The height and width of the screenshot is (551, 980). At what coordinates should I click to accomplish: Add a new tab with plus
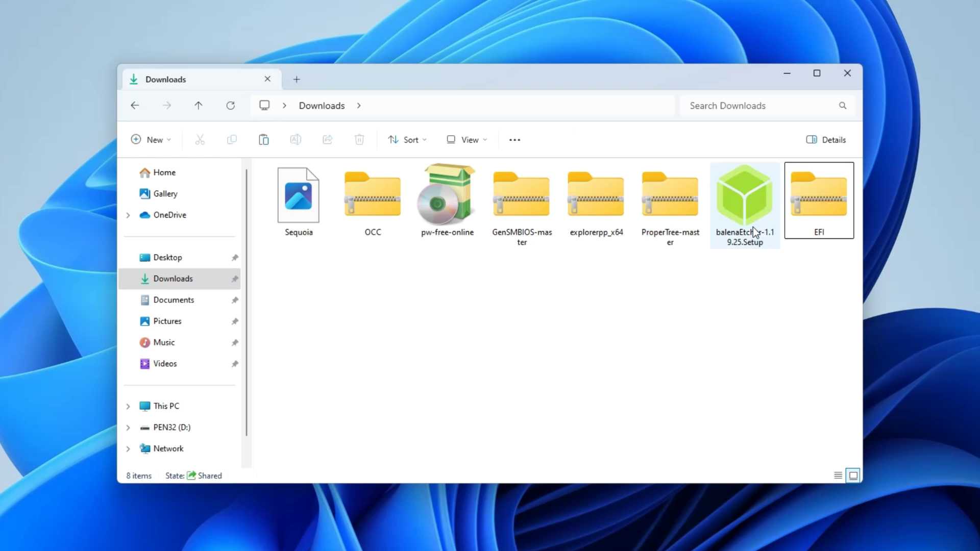tap(297, 80)
